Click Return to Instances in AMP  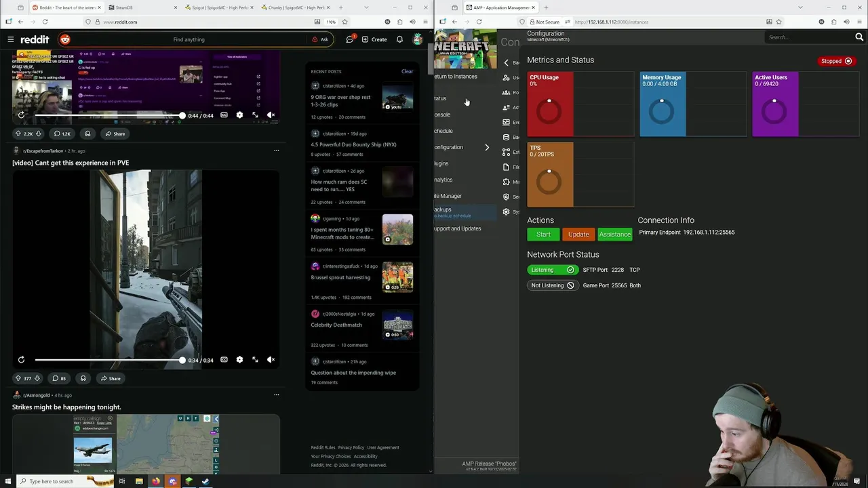pyautogui.click(x=456, y=77)
